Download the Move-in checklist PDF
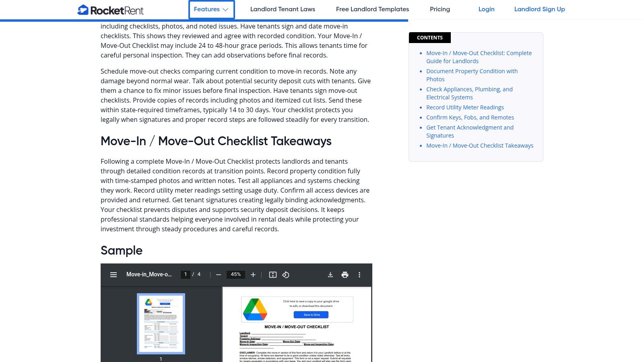 pos(330,275)
